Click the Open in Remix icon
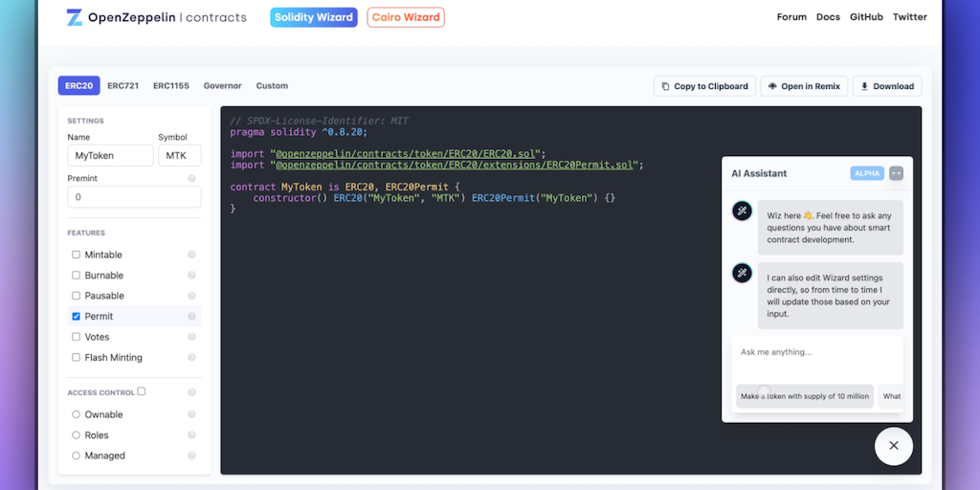Screen dimensions: 980x490 [772, 86]
